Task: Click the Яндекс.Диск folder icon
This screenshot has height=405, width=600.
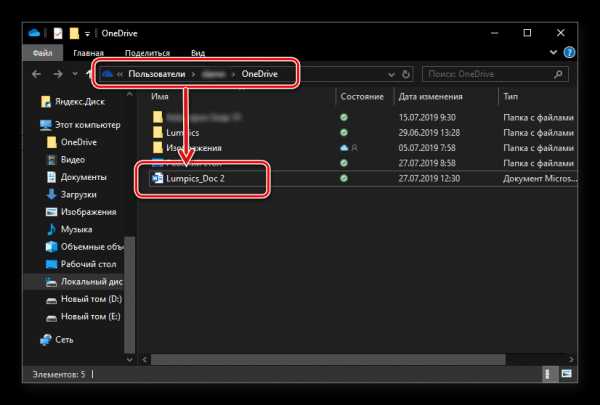Action: tap(46, 101)
